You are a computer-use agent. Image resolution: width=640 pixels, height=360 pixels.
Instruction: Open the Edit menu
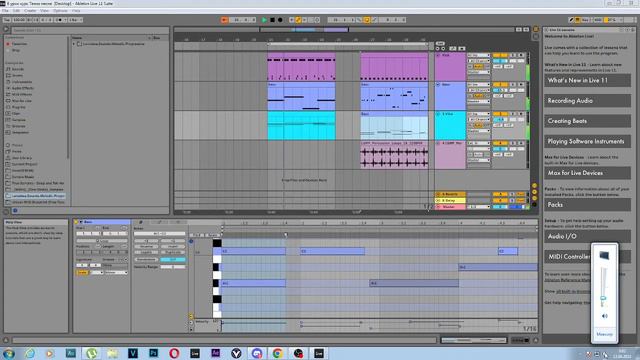(x=16, y=11)
